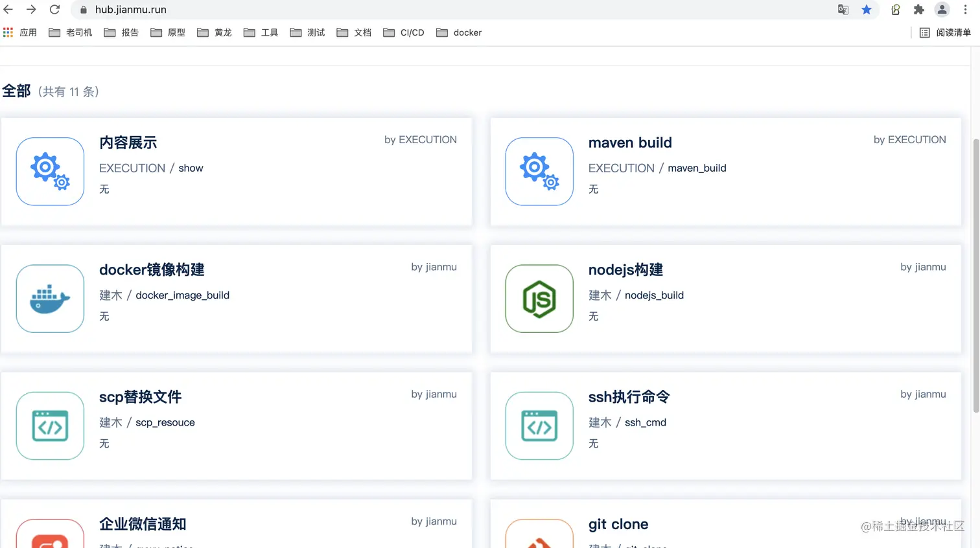Image resolution: width=980 pixels, height=548 pixels.
Task: Click the page vertical scrollbar thumb
Action: pos(976,275)
